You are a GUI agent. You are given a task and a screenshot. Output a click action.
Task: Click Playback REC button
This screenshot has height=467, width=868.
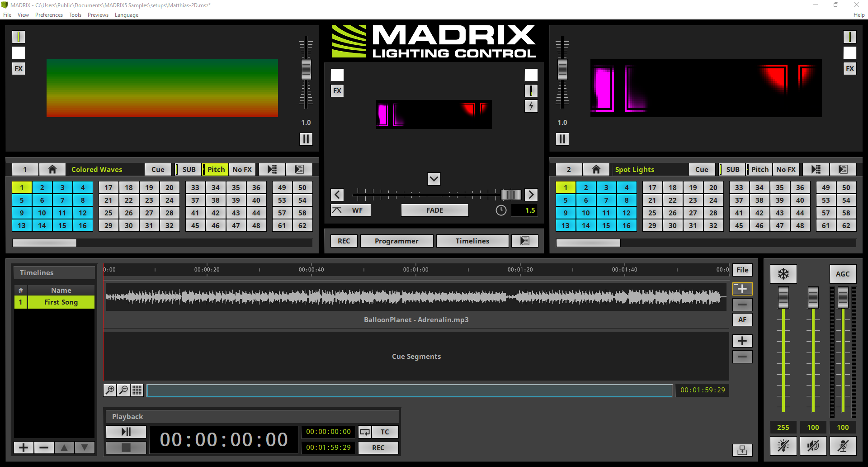pos(378,448)
